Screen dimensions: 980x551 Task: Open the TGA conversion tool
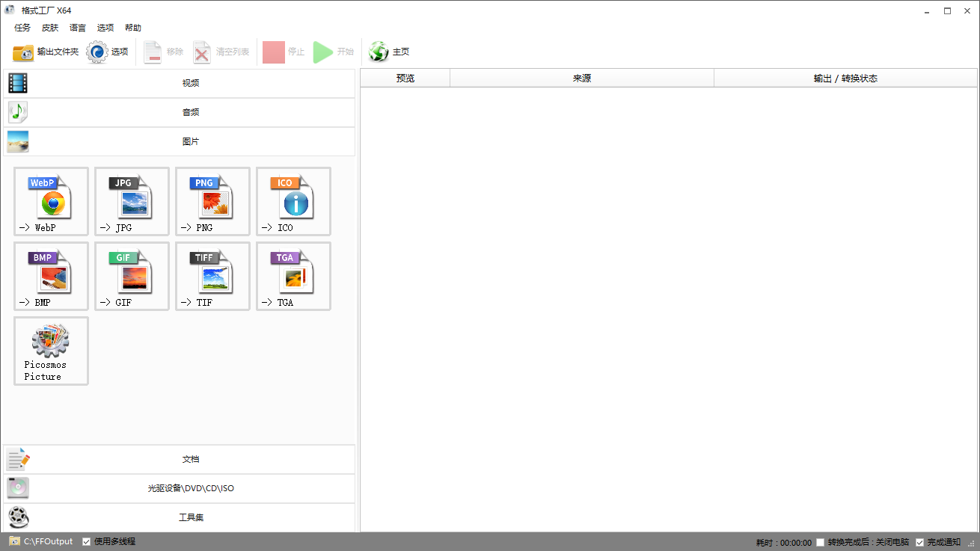(x=293, y=276)
